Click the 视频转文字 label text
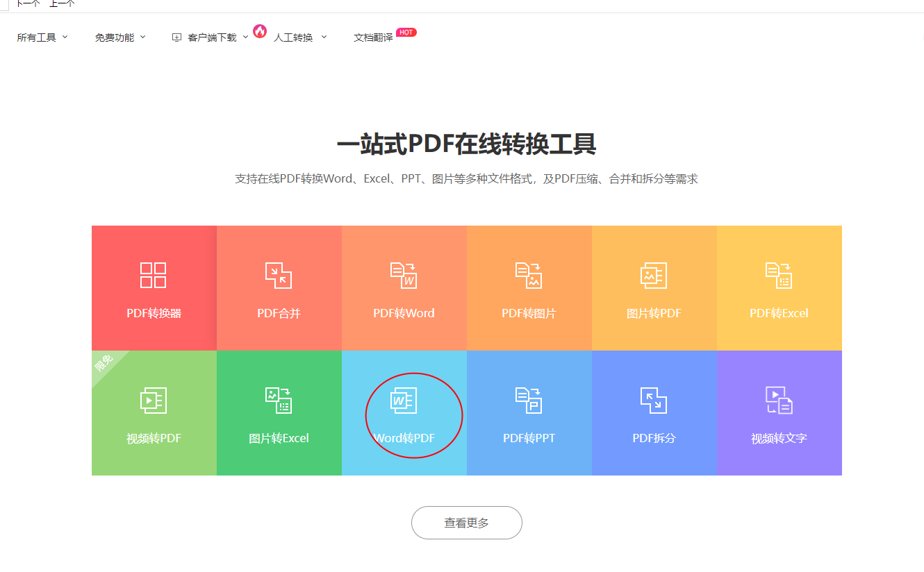The image size is (924, 572). 779,438
